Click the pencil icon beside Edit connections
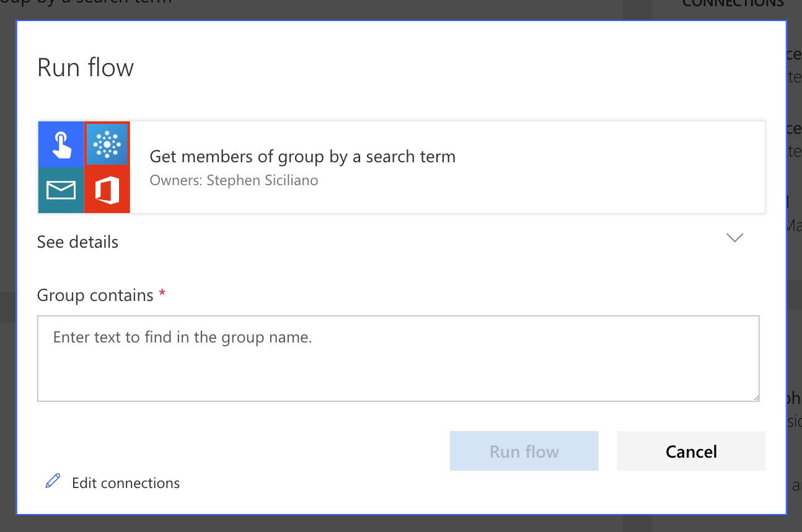Image resolution: width=802 pixels, height=532 pixels. click(53, 481)
